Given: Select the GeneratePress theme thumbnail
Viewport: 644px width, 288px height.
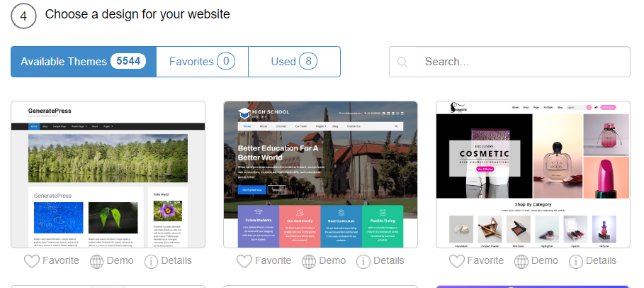Looking at the screenshot, I should pyautogui.click(x=108, y=175).
